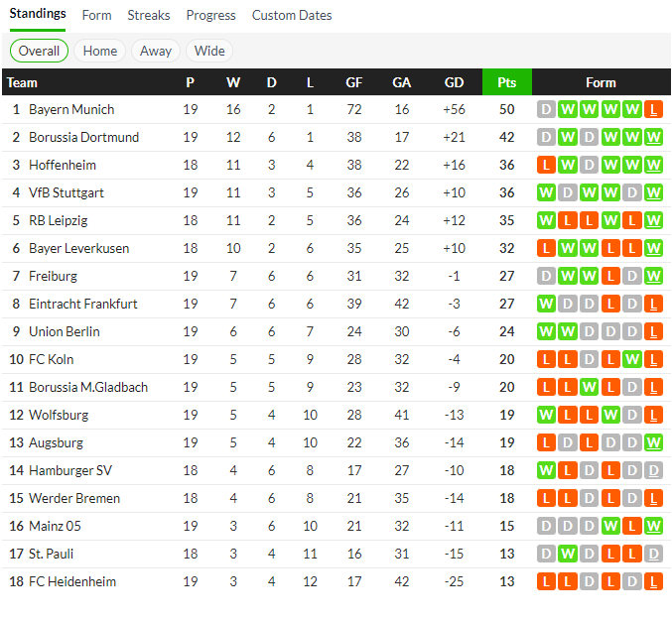This screenshot has width=672, height=622.
Task: Open the Form tab
Action: pos(96,15)
